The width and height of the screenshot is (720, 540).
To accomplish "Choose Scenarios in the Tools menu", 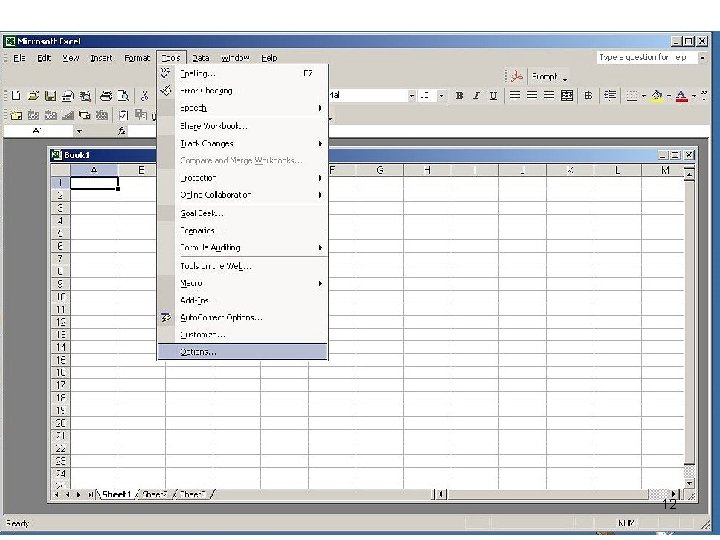I will [x=242, y=231].
